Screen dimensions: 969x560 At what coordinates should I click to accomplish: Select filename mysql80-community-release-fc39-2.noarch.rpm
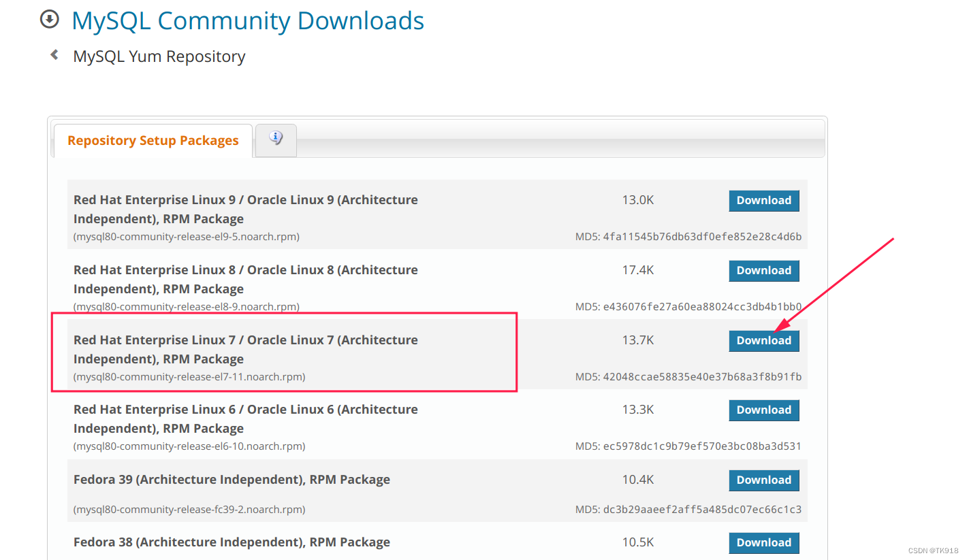coord(189,510)
